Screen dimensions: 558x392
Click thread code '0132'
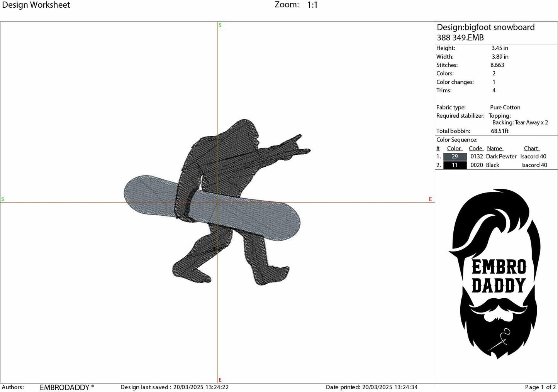[477, 157]
